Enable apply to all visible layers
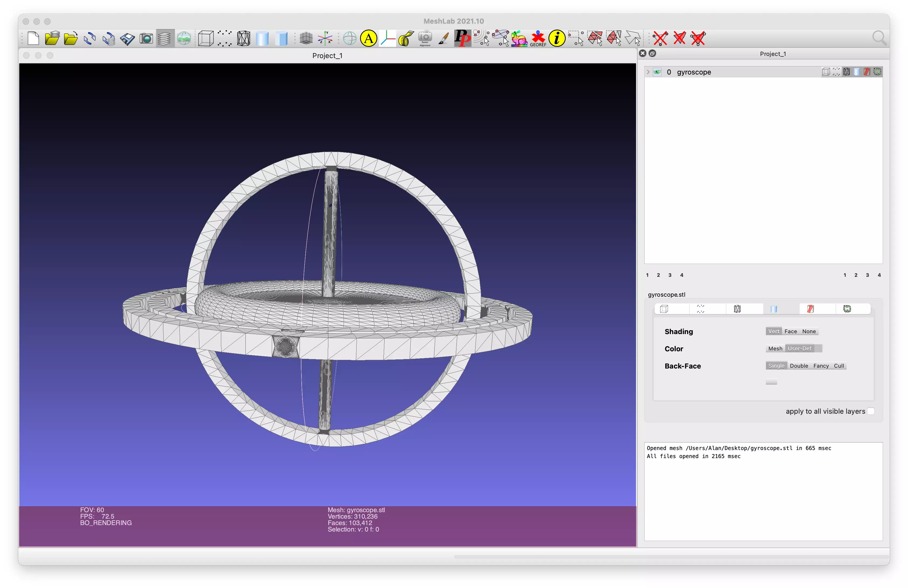 (x=871, y=411)
